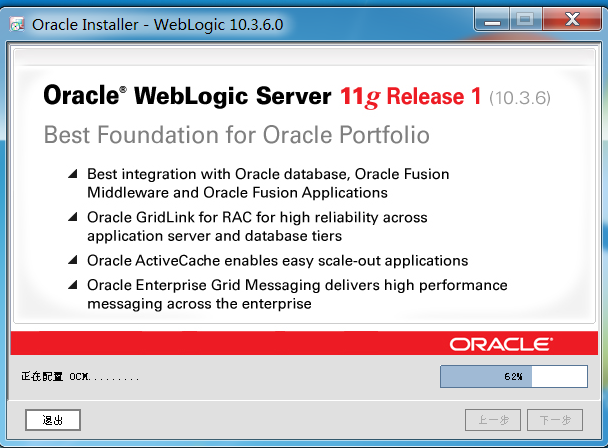Click the triangle bullet beside 'Oracle ActiveCache'

73,260
